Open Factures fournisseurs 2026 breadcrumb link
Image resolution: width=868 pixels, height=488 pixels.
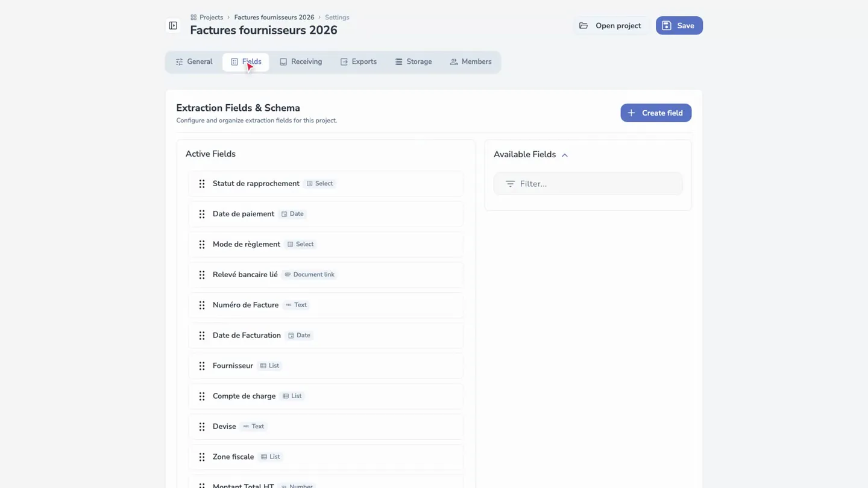click(x=274, y=17)
